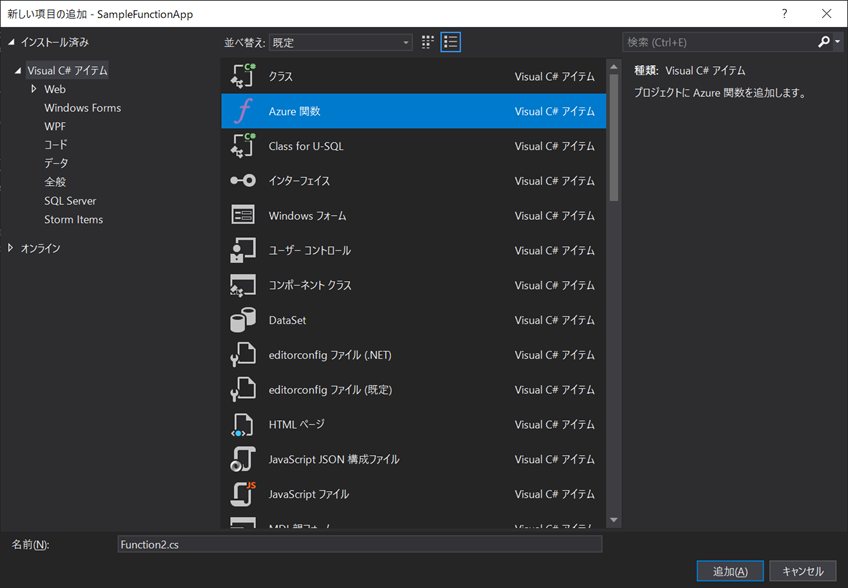Collapse the Visual C# アイテム node arrow

(18, 70)
